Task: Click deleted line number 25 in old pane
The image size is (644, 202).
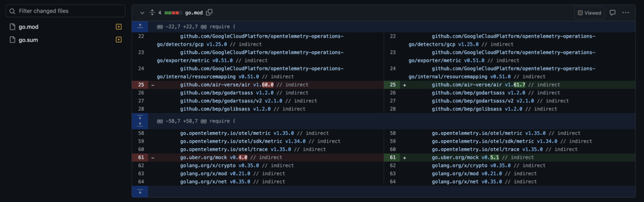Action: pyautogui.click(x=141, y=85)
